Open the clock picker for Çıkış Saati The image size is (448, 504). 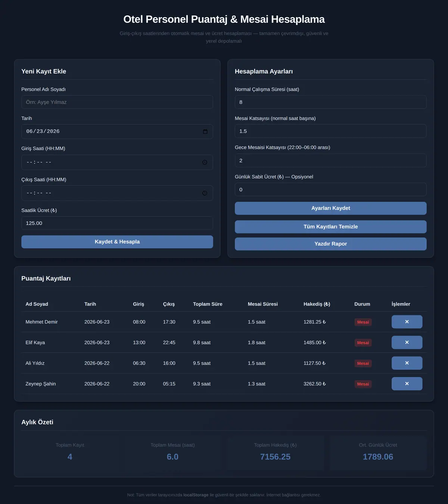(x=205, y=193)
